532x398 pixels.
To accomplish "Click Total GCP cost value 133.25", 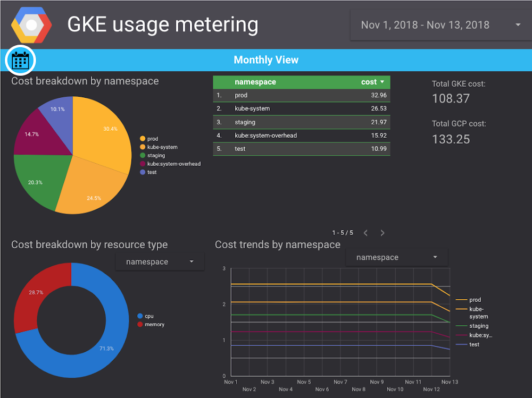I will tap(451, 139).
